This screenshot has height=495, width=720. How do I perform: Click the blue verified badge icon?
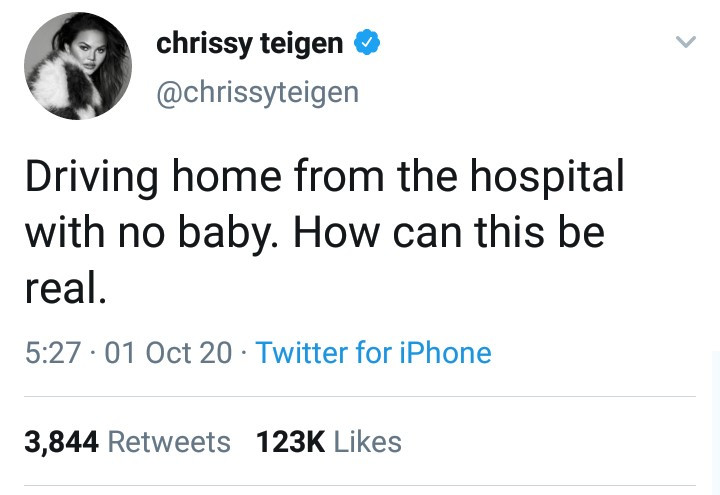[366, 42]
